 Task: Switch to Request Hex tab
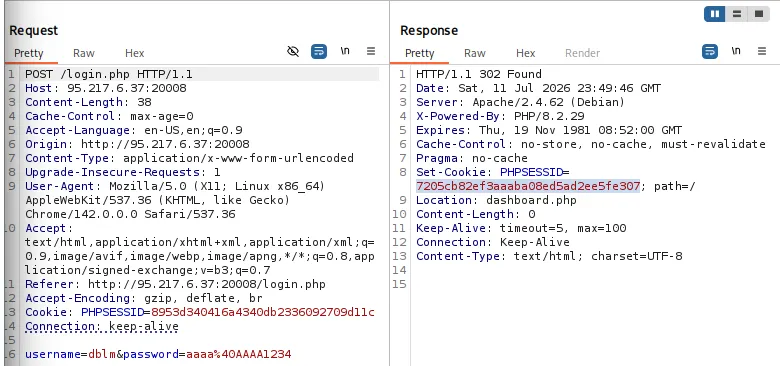134,53
